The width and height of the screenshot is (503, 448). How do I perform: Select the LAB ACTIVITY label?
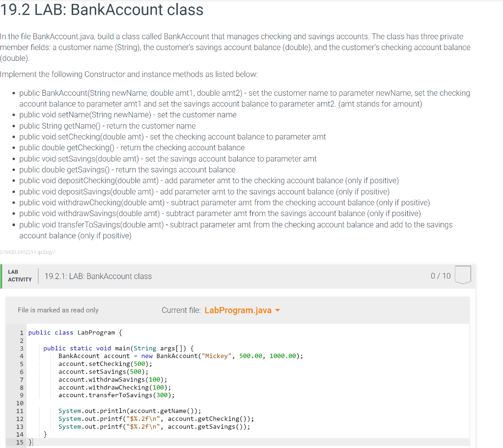(x=20, y=276)
